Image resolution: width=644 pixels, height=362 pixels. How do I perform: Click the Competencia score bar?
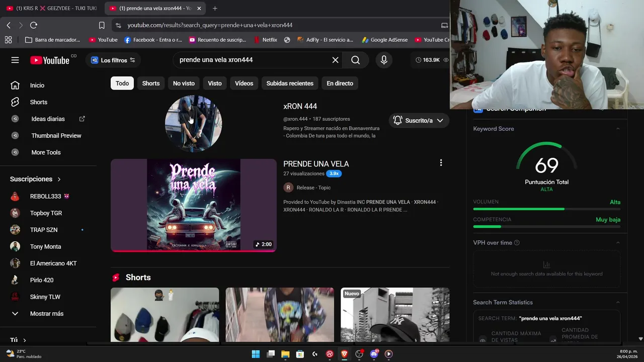546,226
